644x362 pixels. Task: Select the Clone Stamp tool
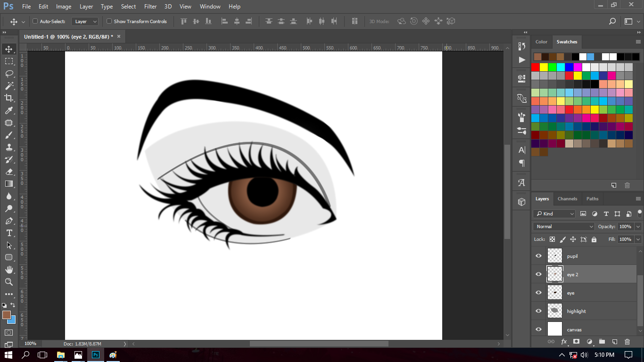coord(9,147)
